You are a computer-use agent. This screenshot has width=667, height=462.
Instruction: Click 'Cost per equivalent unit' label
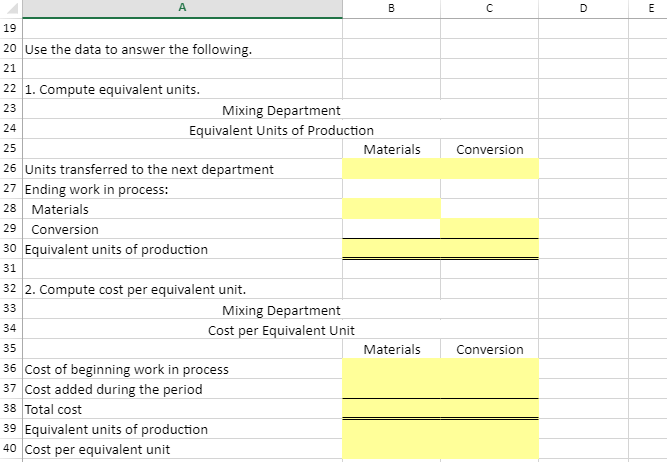[x=97, y=449]
